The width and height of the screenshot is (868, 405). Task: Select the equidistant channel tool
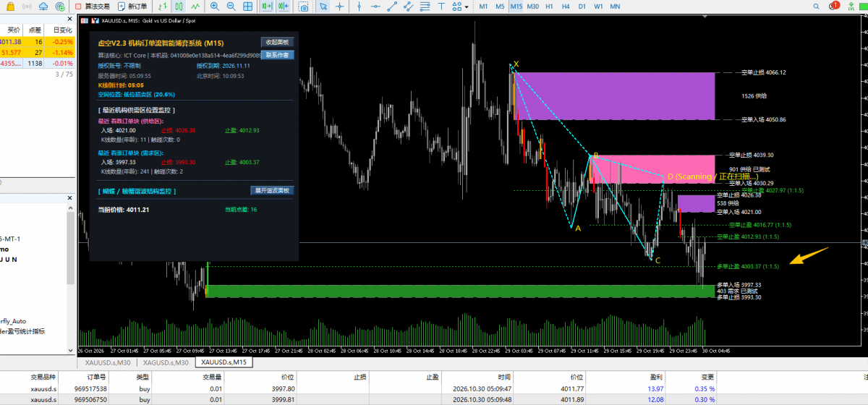click(408, 7)
